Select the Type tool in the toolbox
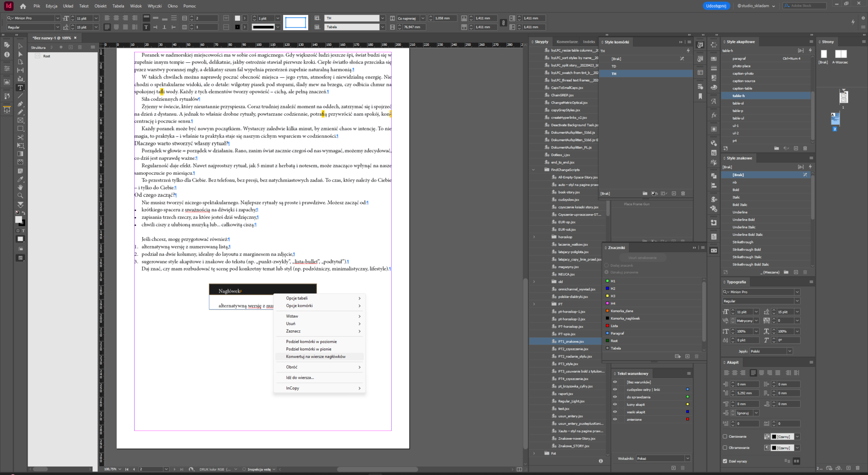The image size is (868, 475). click(x=20, y=87)
